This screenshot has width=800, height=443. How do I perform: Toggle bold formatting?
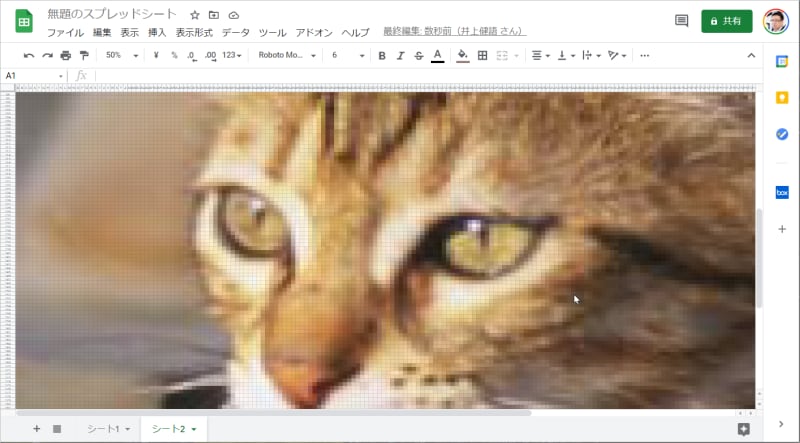(382, 56)
